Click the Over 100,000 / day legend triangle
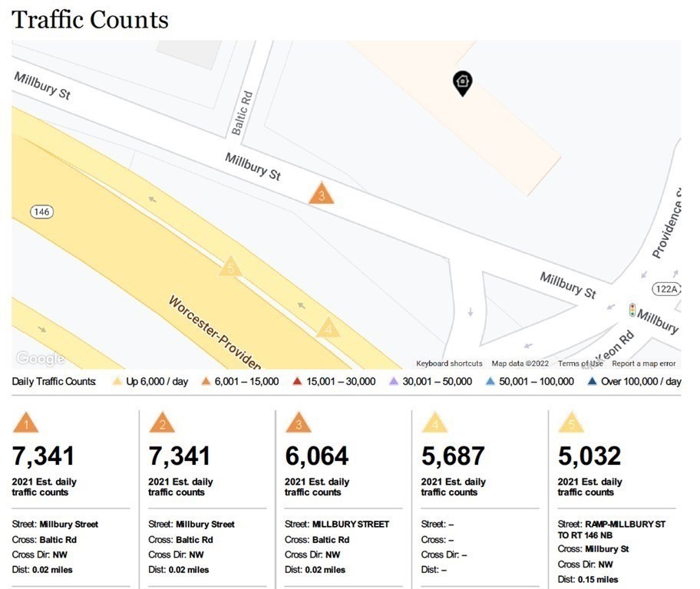 click(592, 381)
